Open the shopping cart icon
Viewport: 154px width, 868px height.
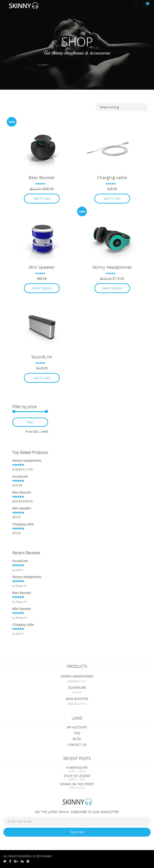pos(145,5)
